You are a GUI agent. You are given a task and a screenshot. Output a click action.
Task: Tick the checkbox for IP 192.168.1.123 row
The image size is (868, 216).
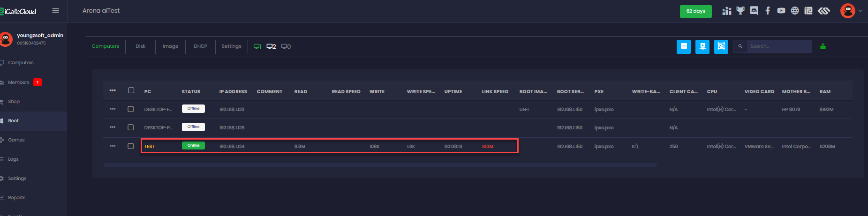[131, 109]
